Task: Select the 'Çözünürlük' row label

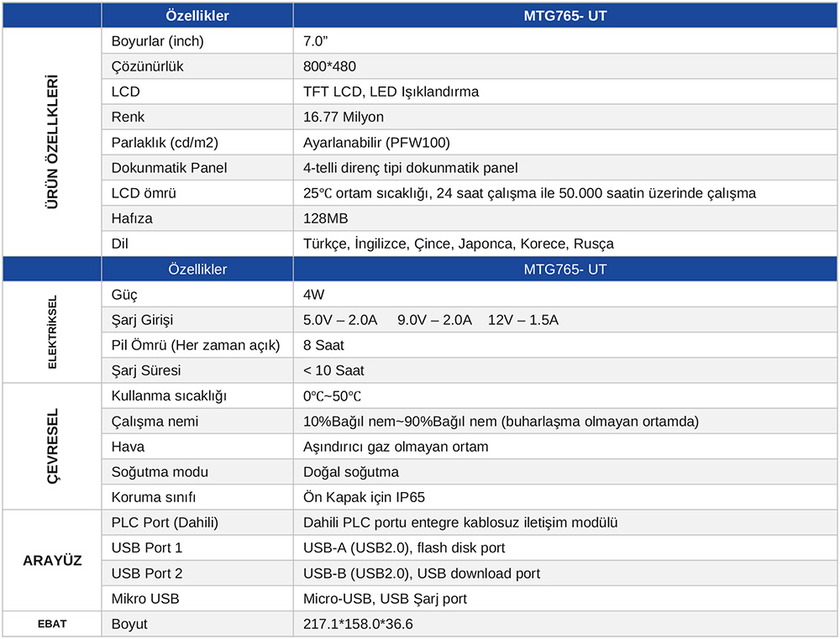Action: click(147, 66)
